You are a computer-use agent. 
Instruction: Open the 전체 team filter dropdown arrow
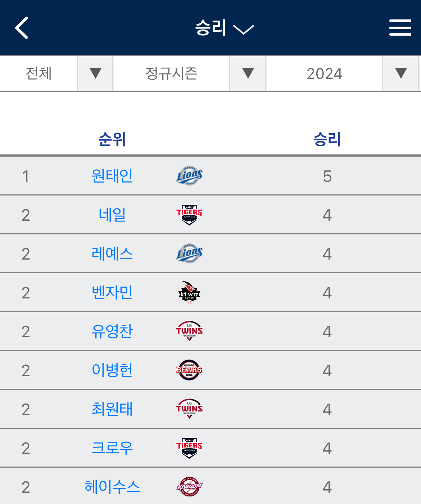[95, 73]
